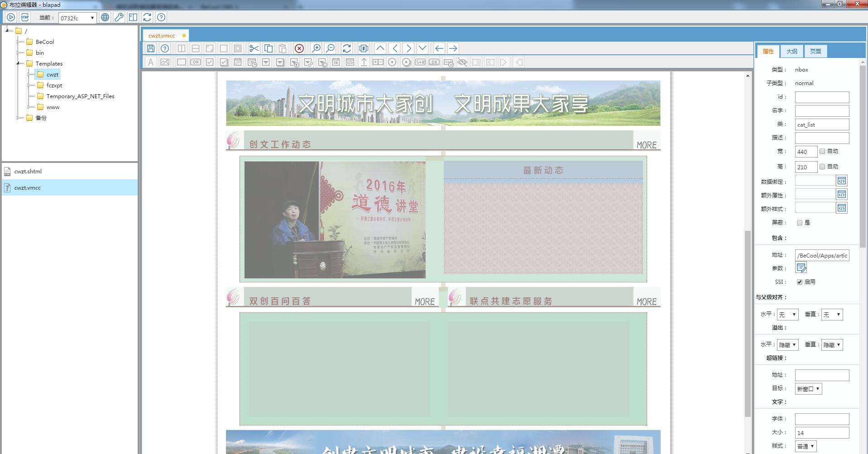868x454 pixels.
Task: Click the Zoom In magnifier icon
Action: 316,48
